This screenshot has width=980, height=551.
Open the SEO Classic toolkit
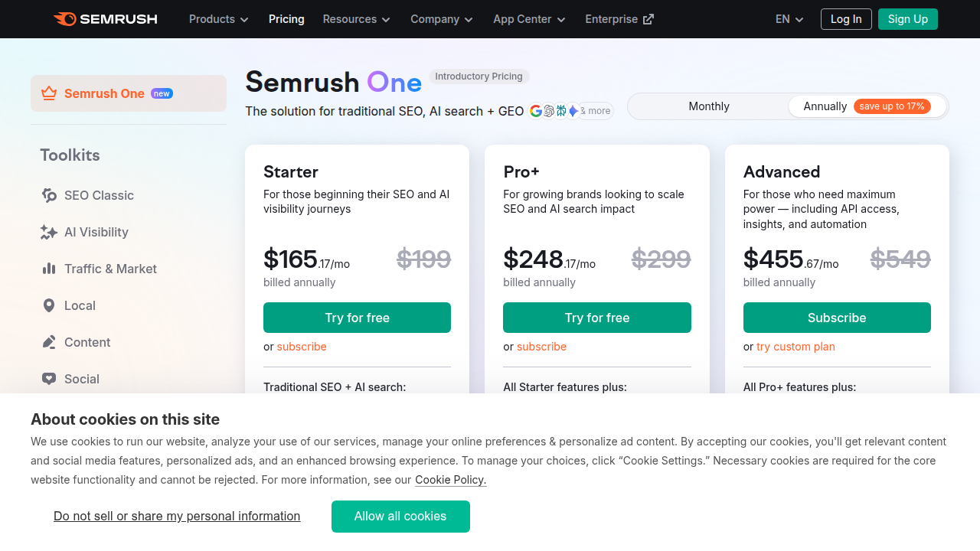pos(87,195)
